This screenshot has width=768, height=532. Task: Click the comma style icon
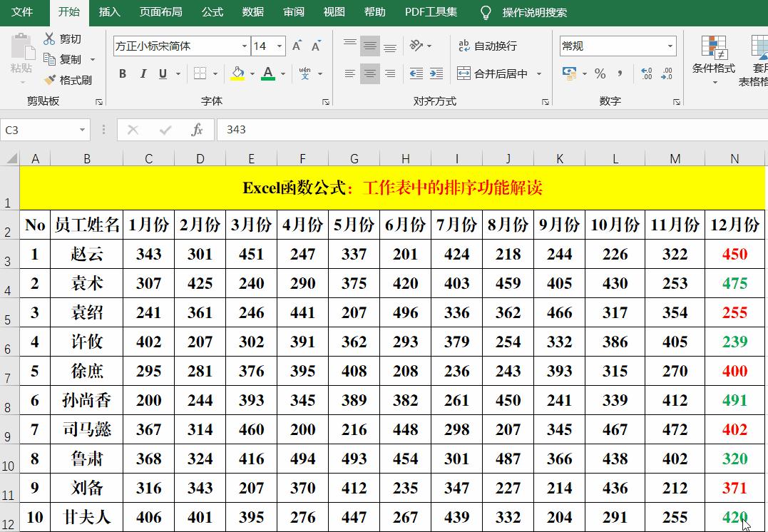point(620,73)
